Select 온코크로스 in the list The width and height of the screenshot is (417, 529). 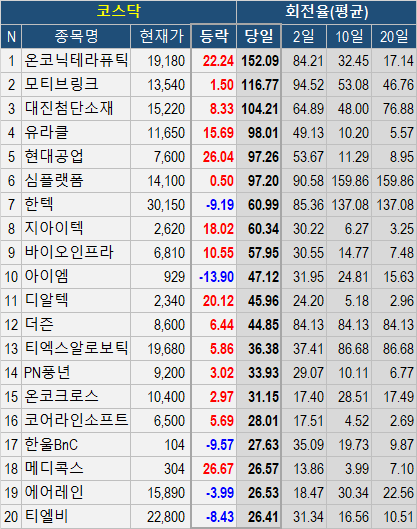(x=61, y=396)
